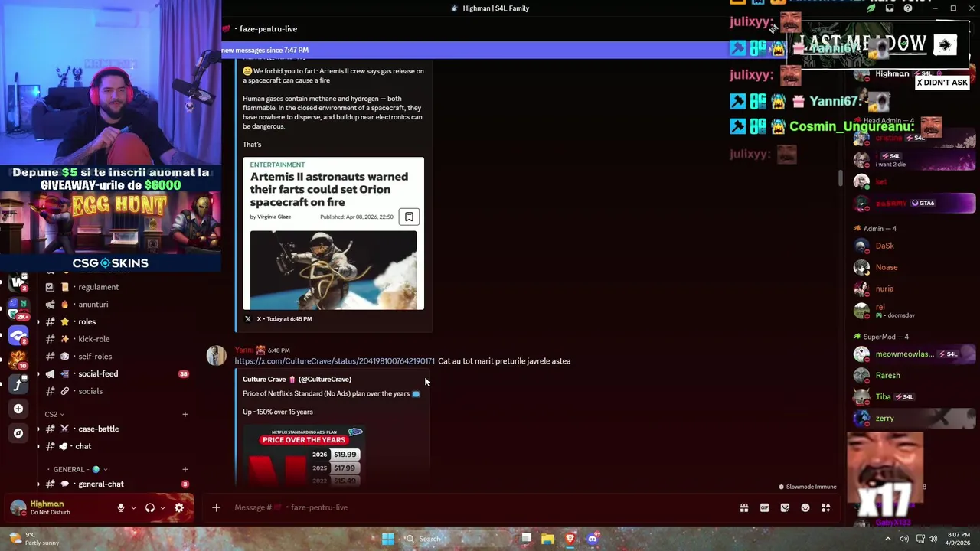This screenshot has height=551, width=980.
Task: Open Discord inbox icon in title bar
Action: (890, 8)
